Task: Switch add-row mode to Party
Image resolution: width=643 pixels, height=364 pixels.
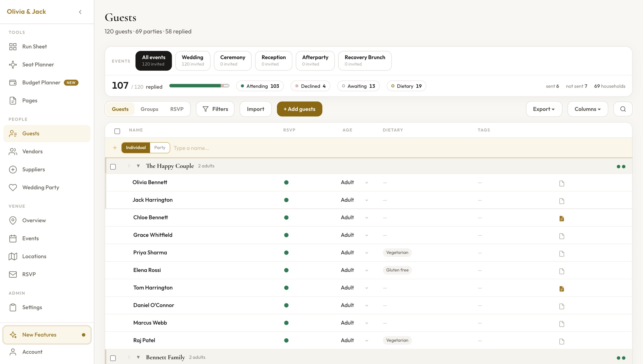Action: [x=160, y=147]
